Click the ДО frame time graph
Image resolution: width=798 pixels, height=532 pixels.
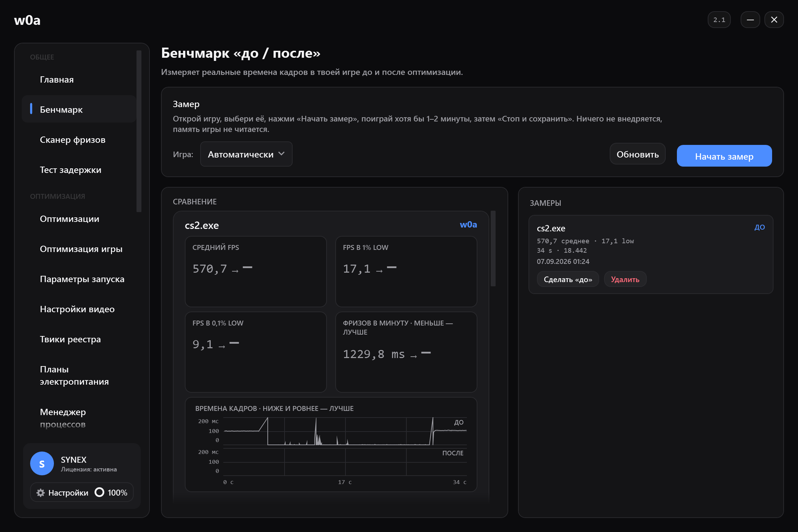point(345,431)
